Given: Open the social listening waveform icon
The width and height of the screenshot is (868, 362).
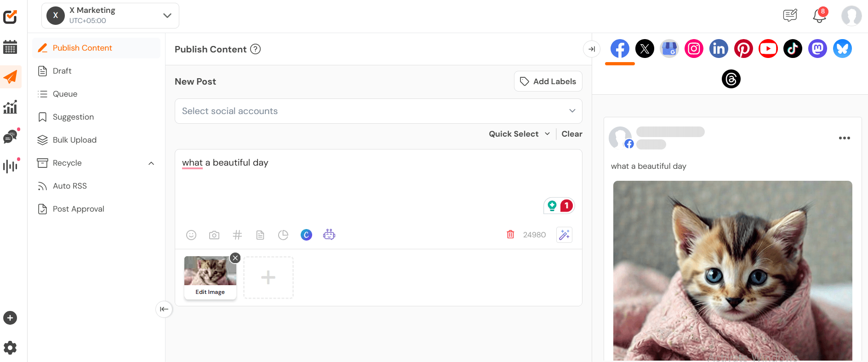Looking at the screenshot, I should coord(10,166).
